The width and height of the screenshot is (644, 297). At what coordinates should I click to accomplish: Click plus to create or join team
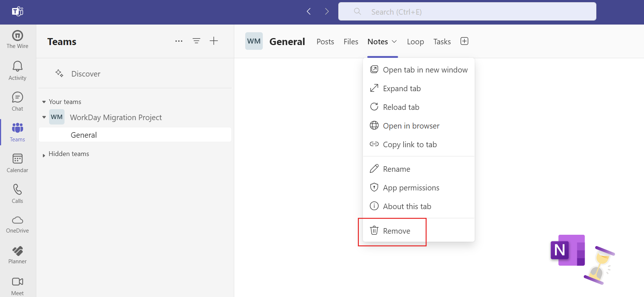tap(214, 41)
